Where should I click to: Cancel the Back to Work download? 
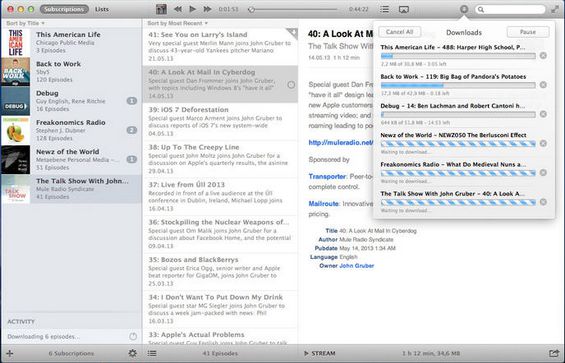[543, 85]
